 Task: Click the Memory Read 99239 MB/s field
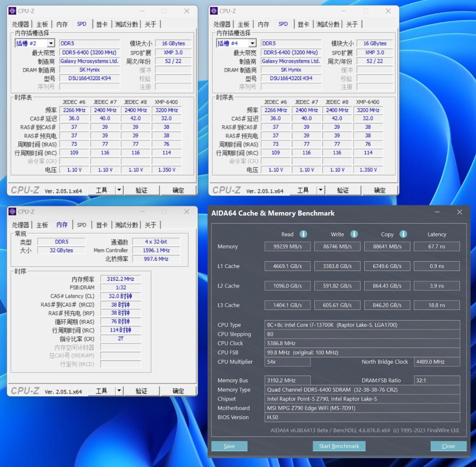(287, 246)
